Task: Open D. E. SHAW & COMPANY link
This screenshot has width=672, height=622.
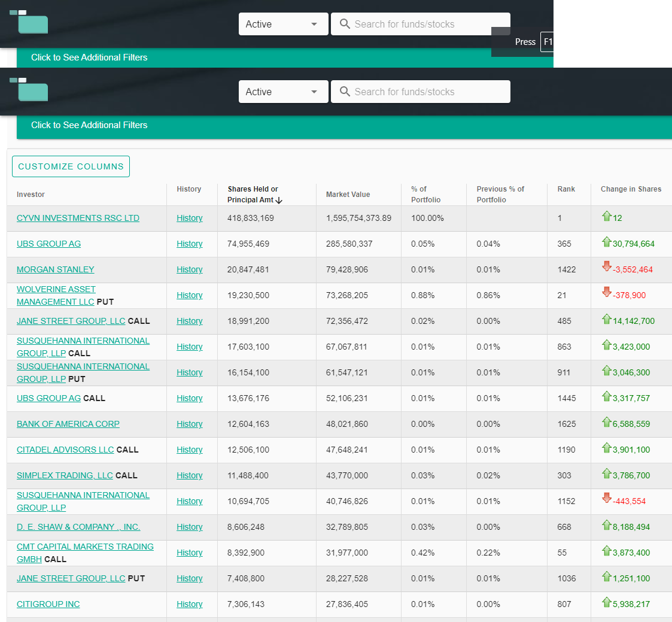Action: point(78,526)
